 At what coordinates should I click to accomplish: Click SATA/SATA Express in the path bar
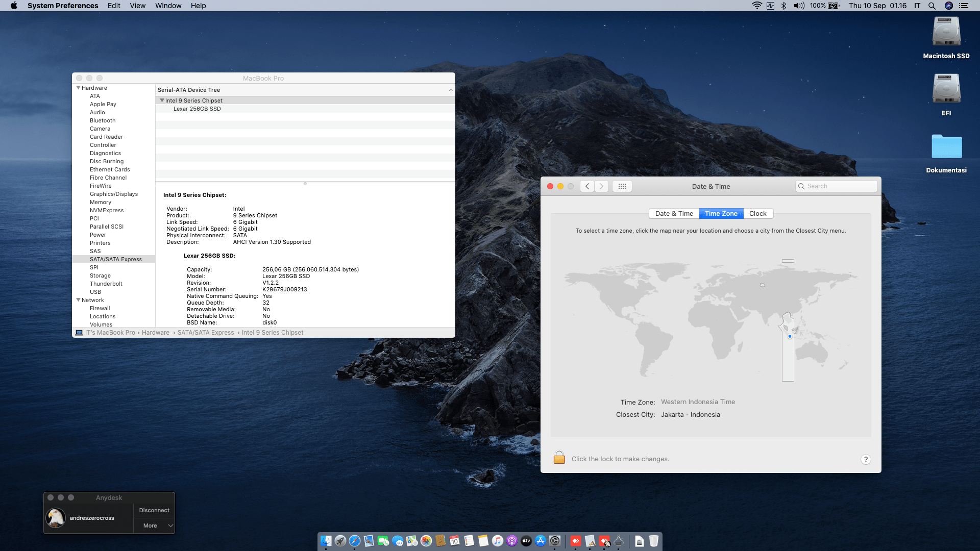click(x=206, y=333)
